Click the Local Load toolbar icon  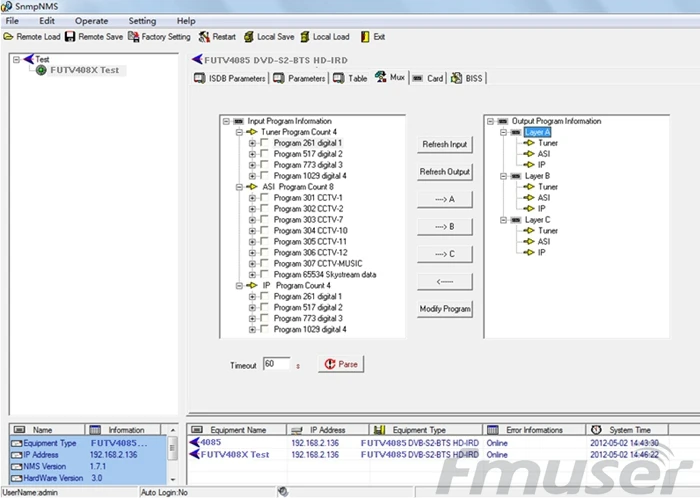tap(304, 37)
